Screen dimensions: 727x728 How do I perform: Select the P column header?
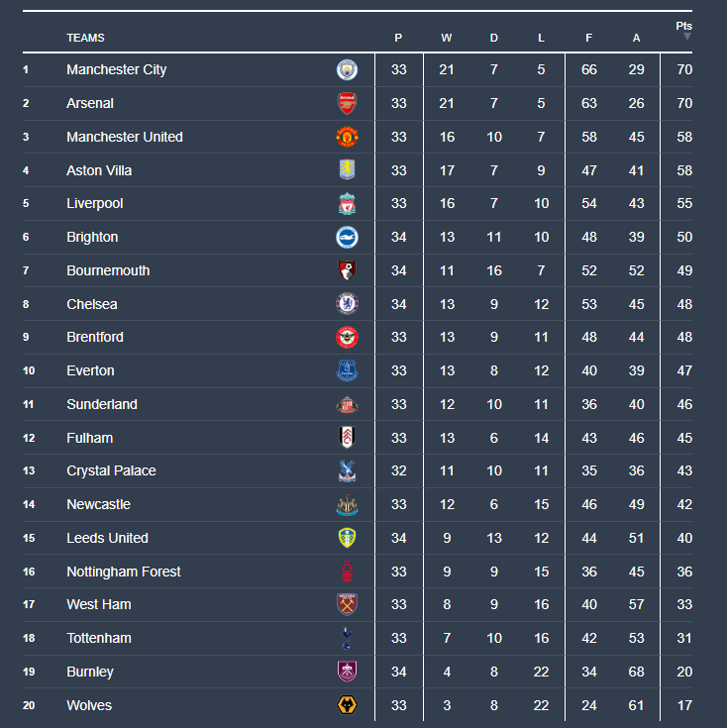pos(398,38)
